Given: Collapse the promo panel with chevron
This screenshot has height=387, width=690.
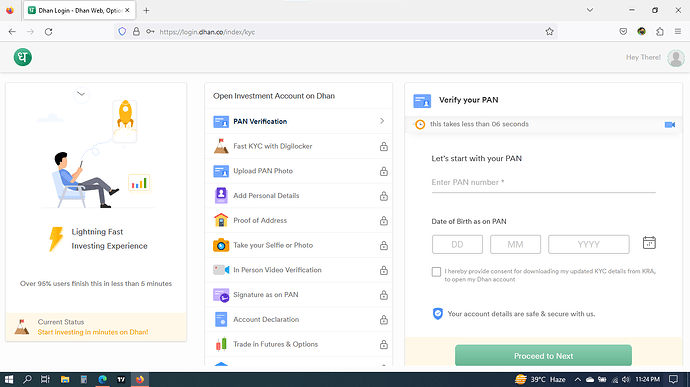Looking at the screenshot, I should tap(81, 94).
